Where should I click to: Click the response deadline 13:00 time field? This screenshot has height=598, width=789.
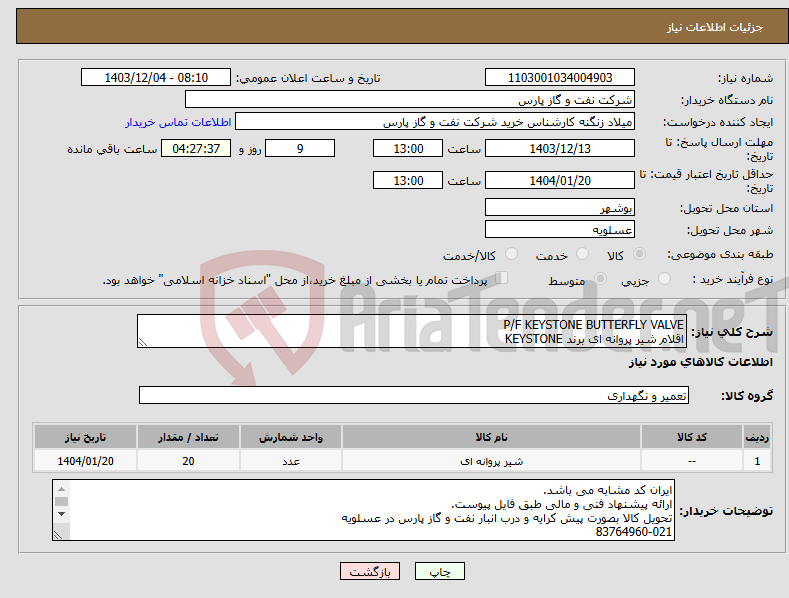408,148
